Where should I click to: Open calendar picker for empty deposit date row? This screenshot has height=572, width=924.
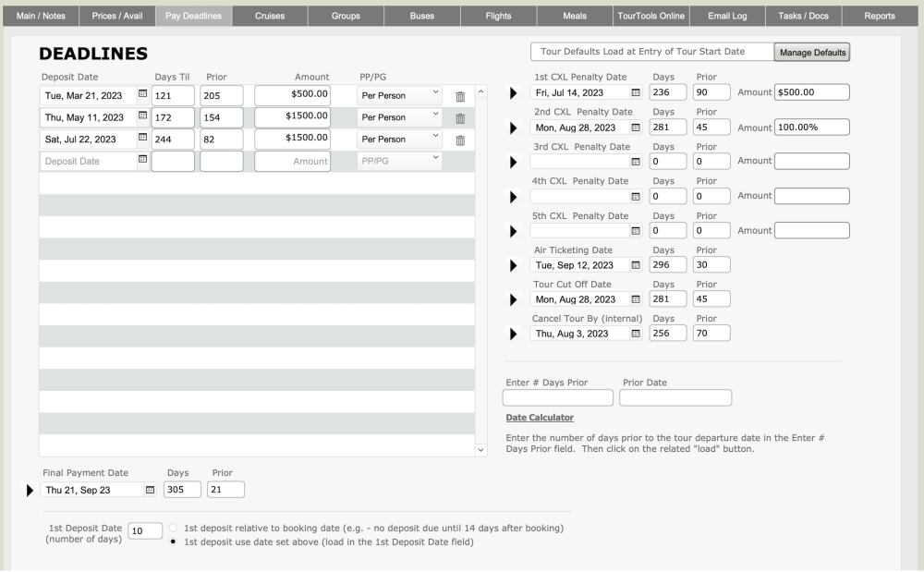[142, 159]
